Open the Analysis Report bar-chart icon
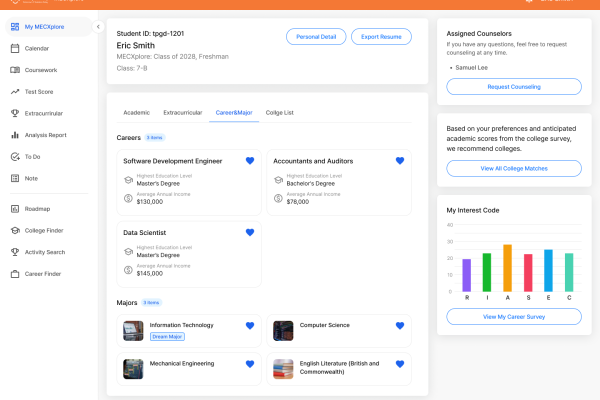The width and height of the screenshot is (600, 400). click(x=15, y=135)
